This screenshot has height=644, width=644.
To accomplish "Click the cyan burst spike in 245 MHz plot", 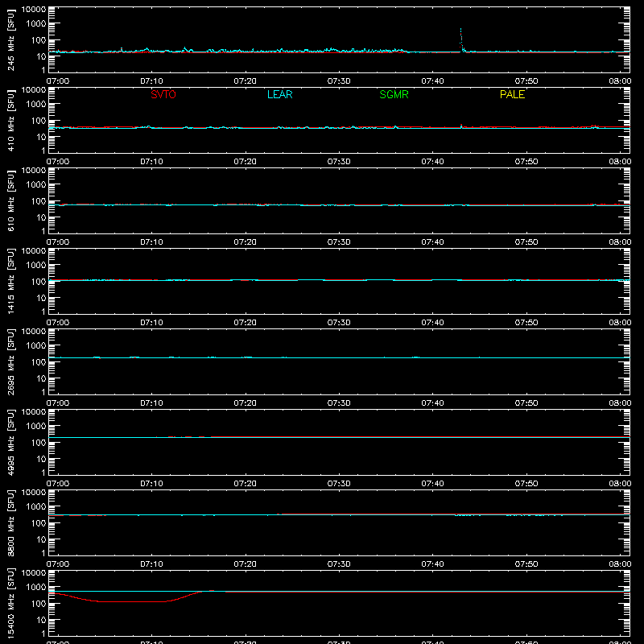I will (x=461, y=39).
